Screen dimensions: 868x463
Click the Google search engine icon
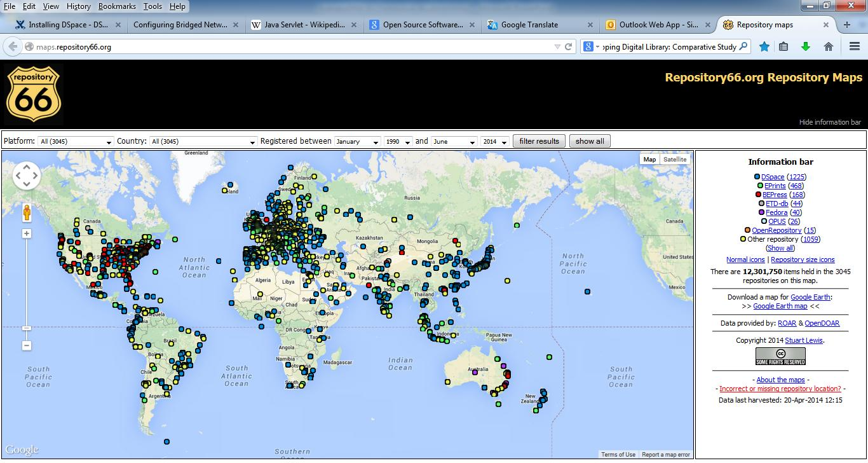[x=588, y=46]
